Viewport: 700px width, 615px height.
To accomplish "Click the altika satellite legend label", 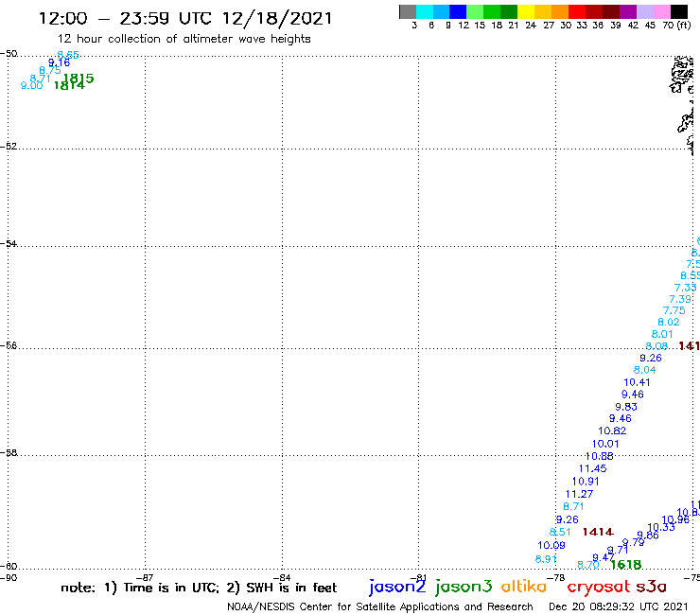I will 524,586.
